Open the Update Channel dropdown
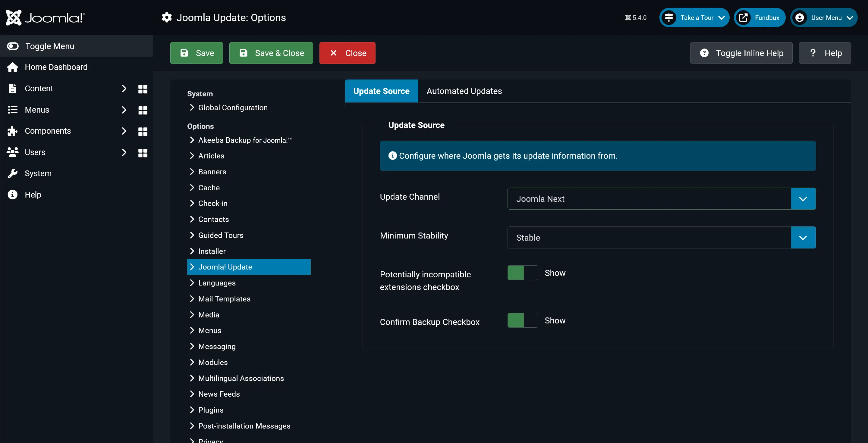Screen dimensions: 868x443 [661, 198]
